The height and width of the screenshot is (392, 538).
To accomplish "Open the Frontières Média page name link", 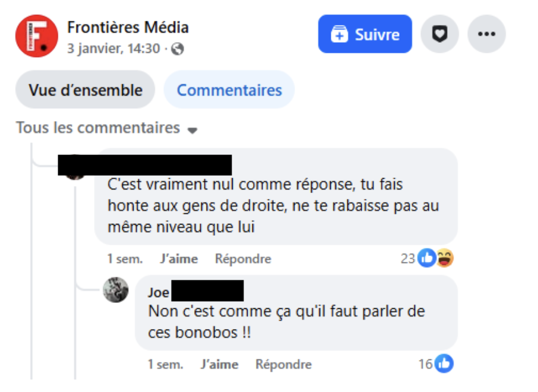I will pos(128,27).
